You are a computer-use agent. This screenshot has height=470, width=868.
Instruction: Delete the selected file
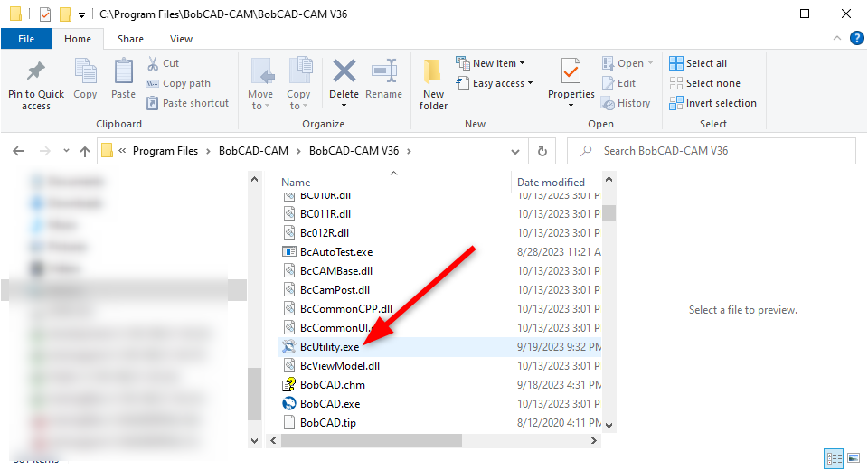click(344, 83)
